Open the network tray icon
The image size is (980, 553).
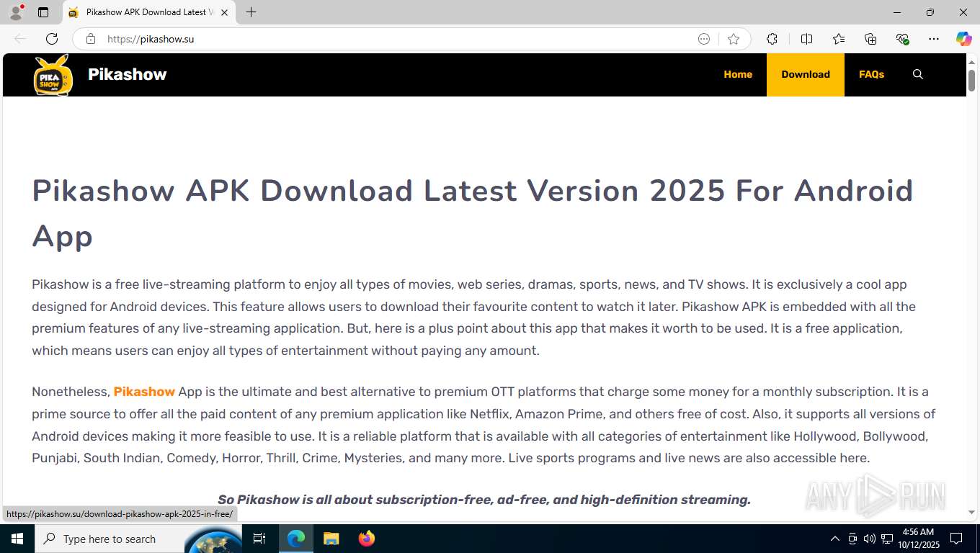tap(887, 539)
